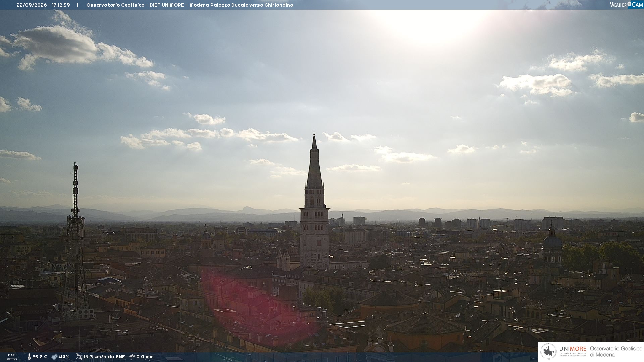The height and width of the screenshot is (362, 644).
Task: Click the WeatherCam logo
Action: 626,5
